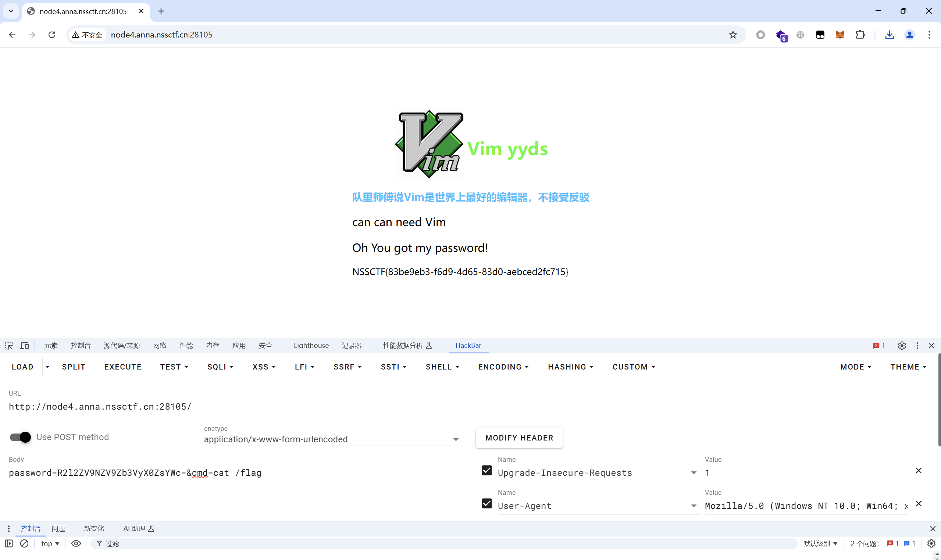Open the HASHING dropdown
This screenshot has width=941, height=560.
570,367
